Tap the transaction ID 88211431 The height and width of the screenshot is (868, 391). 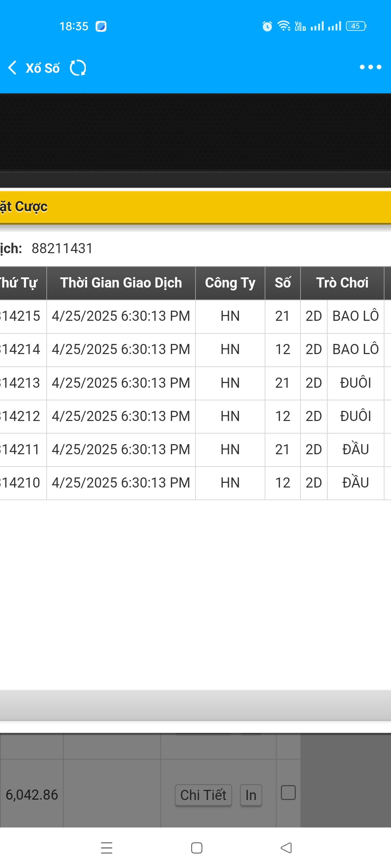(x=62, y=248)
